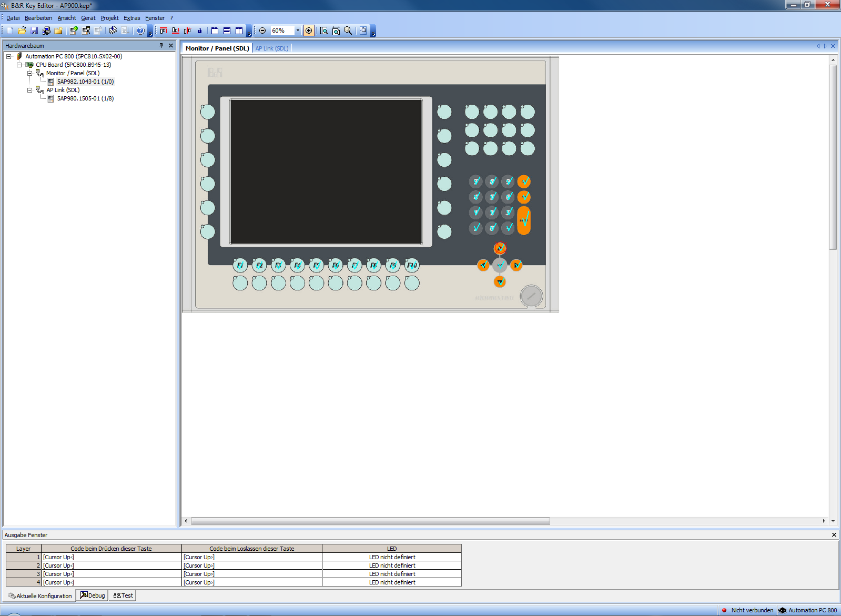Click the New file toolbar icon
Screen dimensions: 841x616
[10, 31]
